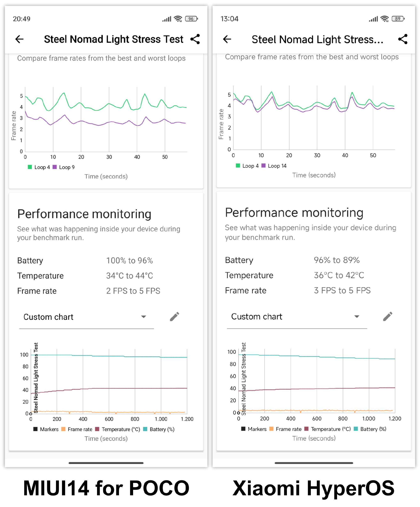Screen dimensions: 420x507
Task: Click purple Loop 9 legend swatch
Action: [55, 167]
